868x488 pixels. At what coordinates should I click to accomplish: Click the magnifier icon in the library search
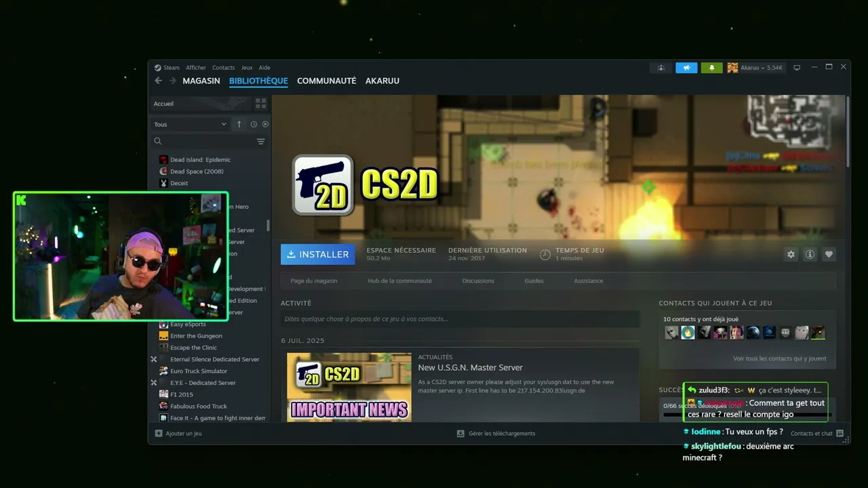coord(158,141)
